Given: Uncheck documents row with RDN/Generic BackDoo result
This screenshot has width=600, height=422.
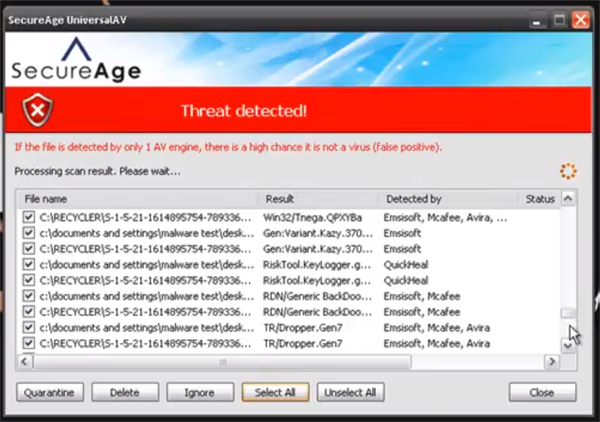Looking at the screenshot, I should (29, 296).
